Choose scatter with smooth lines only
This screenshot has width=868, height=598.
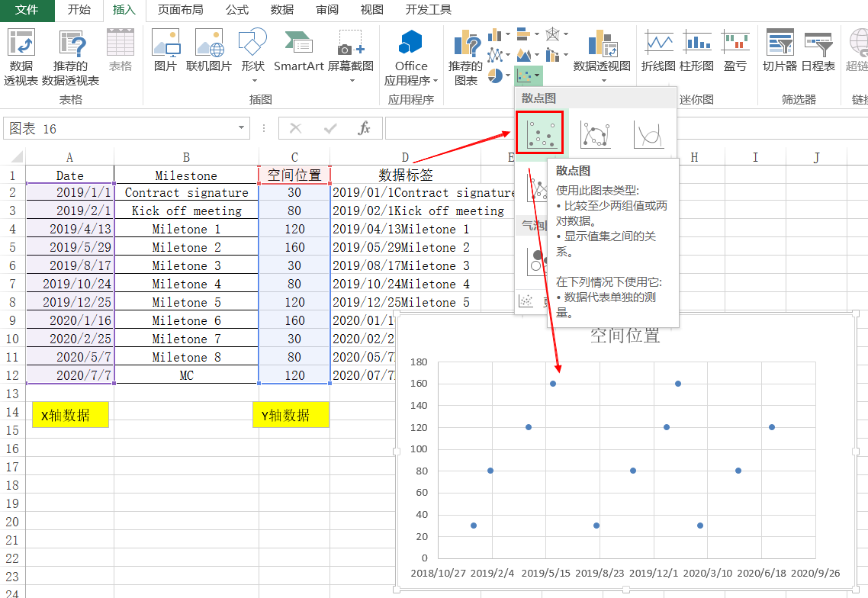pos(648,133)
